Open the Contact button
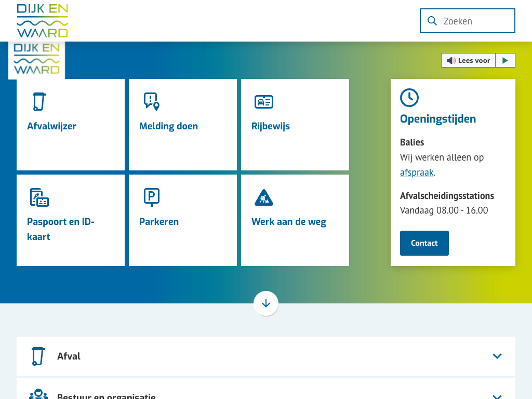The width and height of the screenshot is (532, 399). pyautogui.click(x=424, y=243)
